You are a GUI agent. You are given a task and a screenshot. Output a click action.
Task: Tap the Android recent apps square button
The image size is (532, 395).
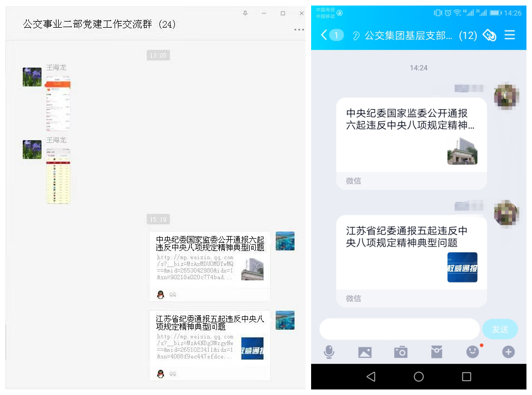pyautogui.click(x=466, y=377)
